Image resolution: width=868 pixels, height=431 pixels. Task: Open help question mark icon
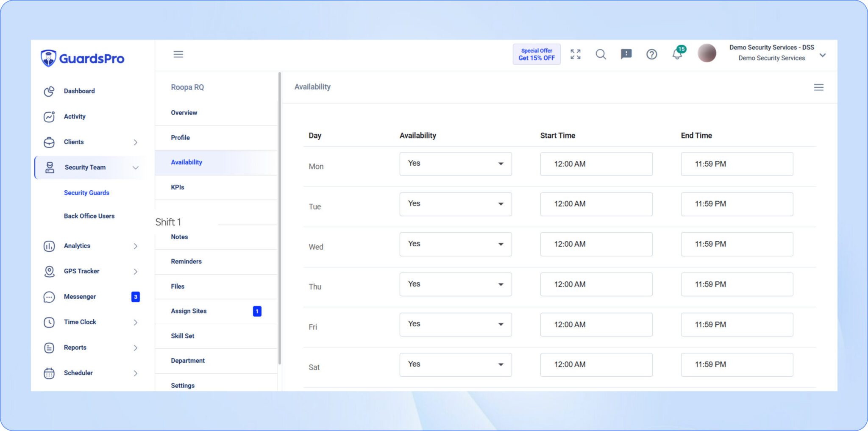click(x=651, y=54)
